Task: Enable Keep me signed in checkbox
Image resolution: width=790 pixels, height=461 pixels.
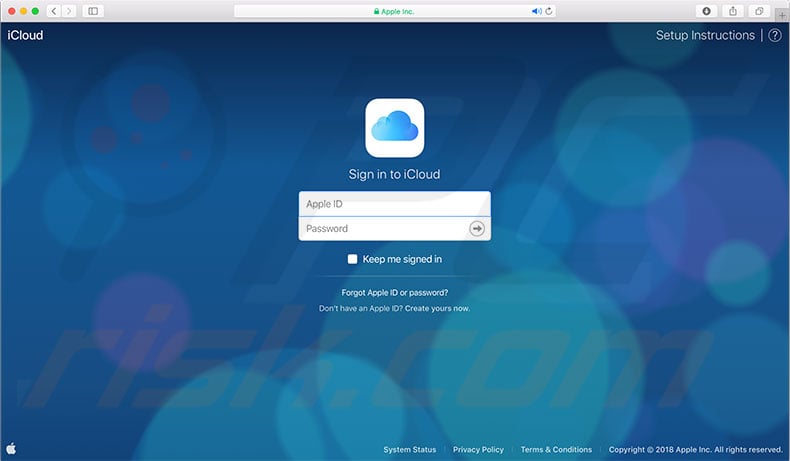Action: (x=352, y=259)
